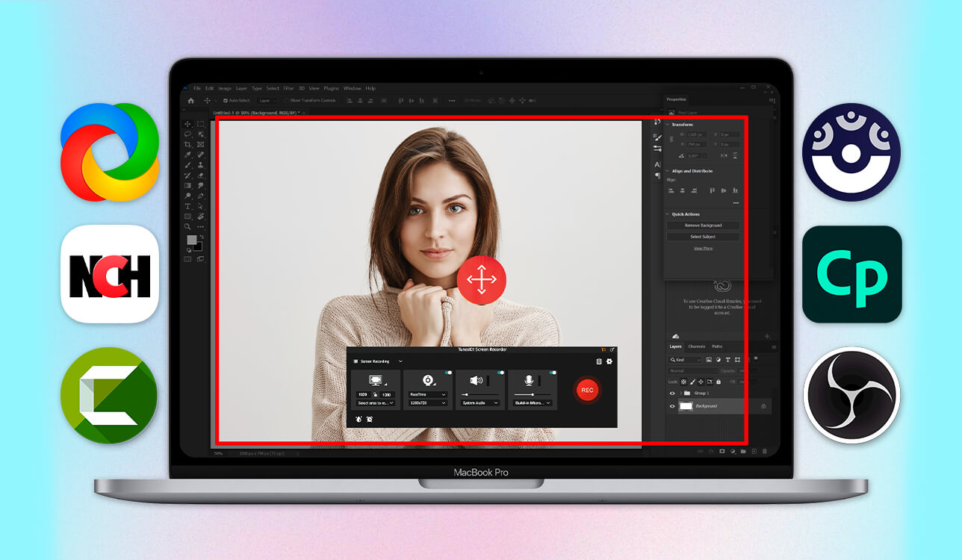962x560 pixels.
Task: Click the trash icon in TunesKit recorder
Action: pos(599,361)
